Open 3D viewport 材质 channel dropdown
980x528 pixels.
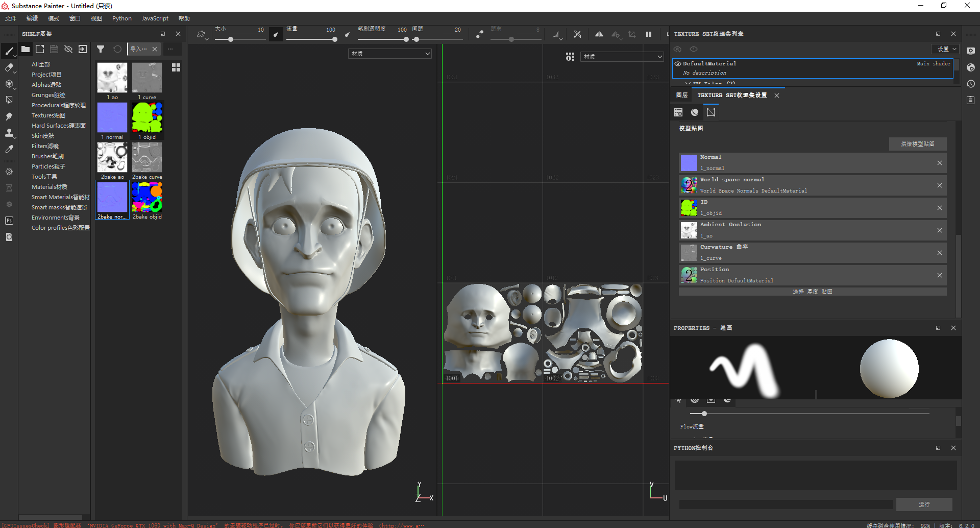(390, 54)
